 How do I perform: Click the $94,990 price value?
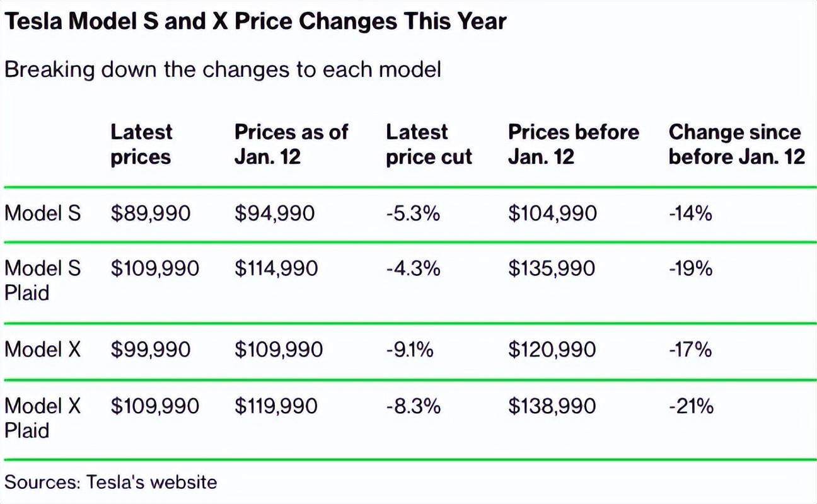274,214
